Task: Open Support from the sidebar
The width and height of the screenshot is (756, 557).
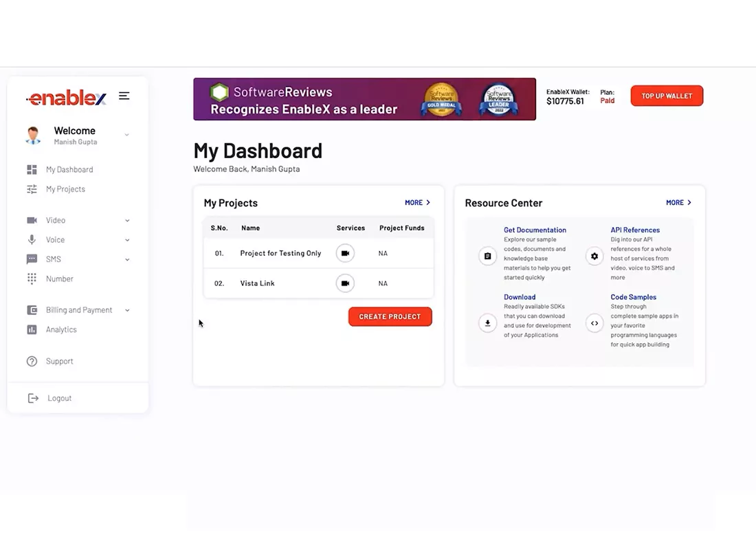Action: (x=60, y=361)
